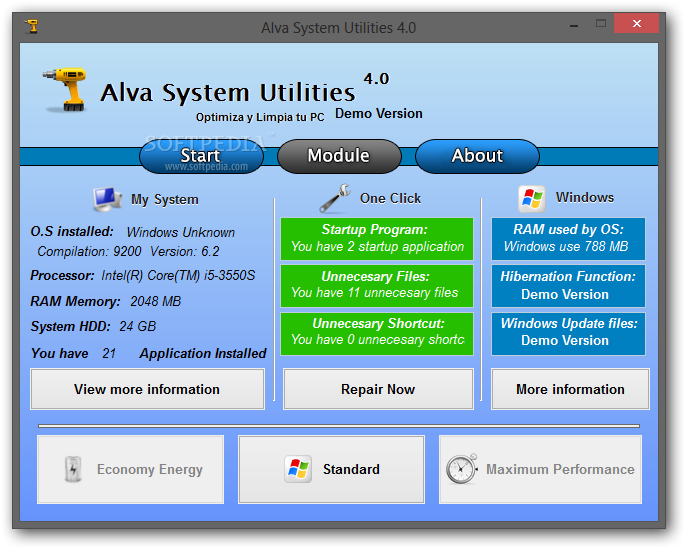This screenshot has width=686, height=549.
Task: Click 'Optimiza y Limpia tu PC' tagline
Action: (260, 117)
